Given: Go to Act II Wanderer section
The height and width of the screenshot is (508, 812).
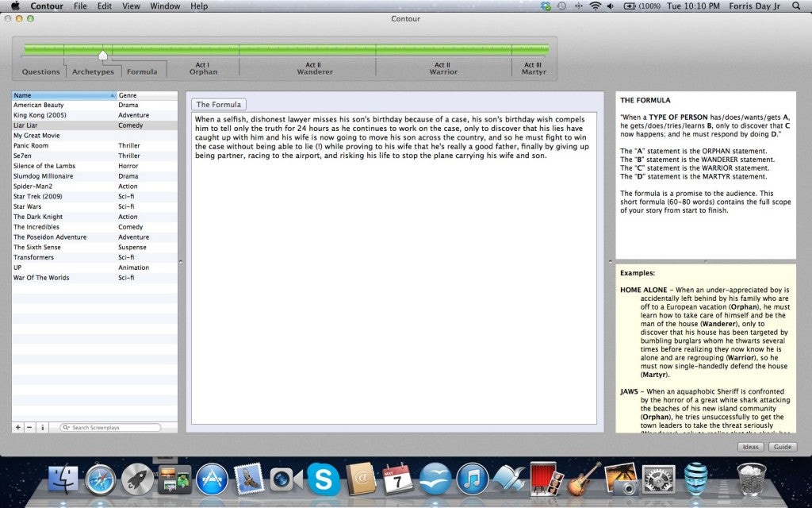Looking at the screenshot, I should [314, 68].
